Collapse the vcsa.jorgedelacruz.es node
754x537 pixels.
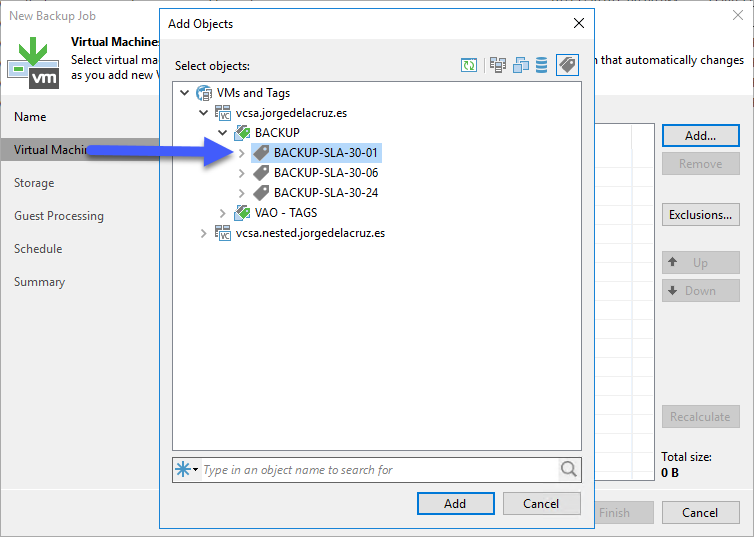pyautogui.click(x=204, y=112)
